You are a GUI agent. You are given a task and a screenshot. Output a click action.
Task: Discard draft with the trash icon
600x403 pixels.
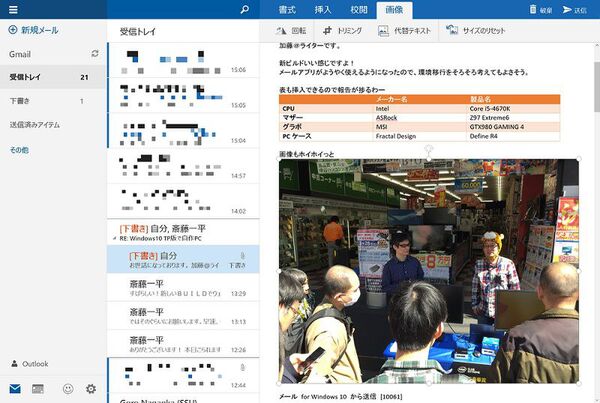pyautogui.click(x=533, y=9)
